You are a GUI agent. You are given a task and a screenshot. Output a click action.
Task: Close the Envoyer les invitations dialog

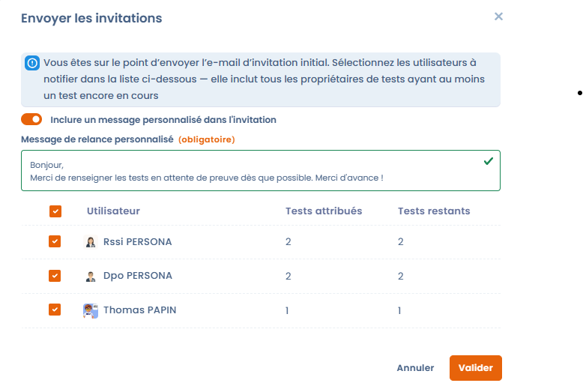click(498, 16)
